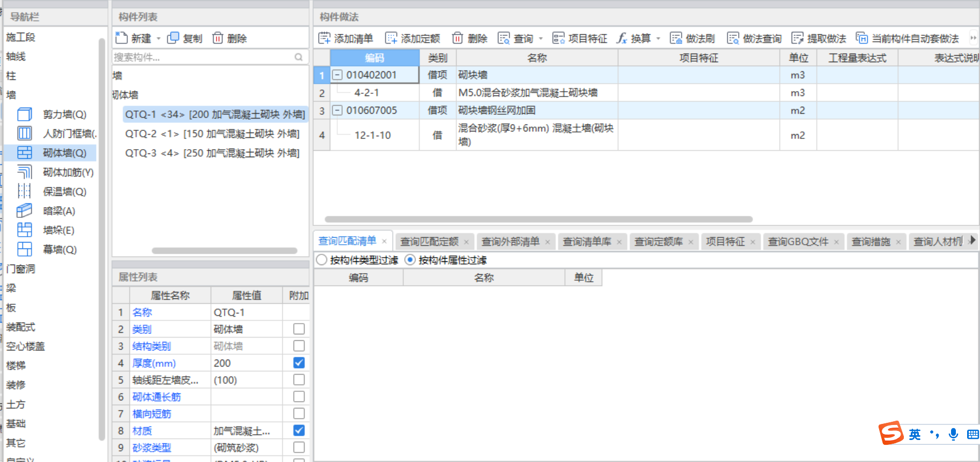Click the microphone icon in input method bar
980x462 pixels.
(953, 434)
